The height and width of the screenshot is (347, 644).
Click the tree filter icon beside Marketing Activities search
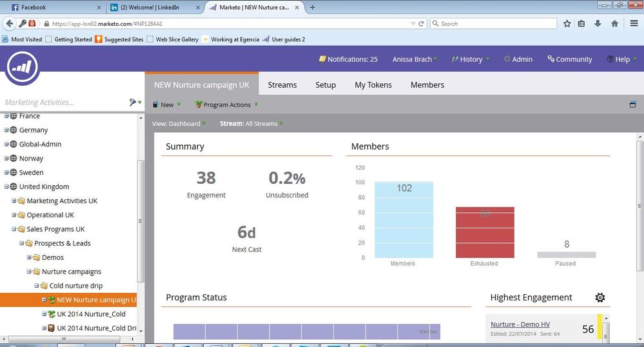pyautogui.click(x=132, y=102)
